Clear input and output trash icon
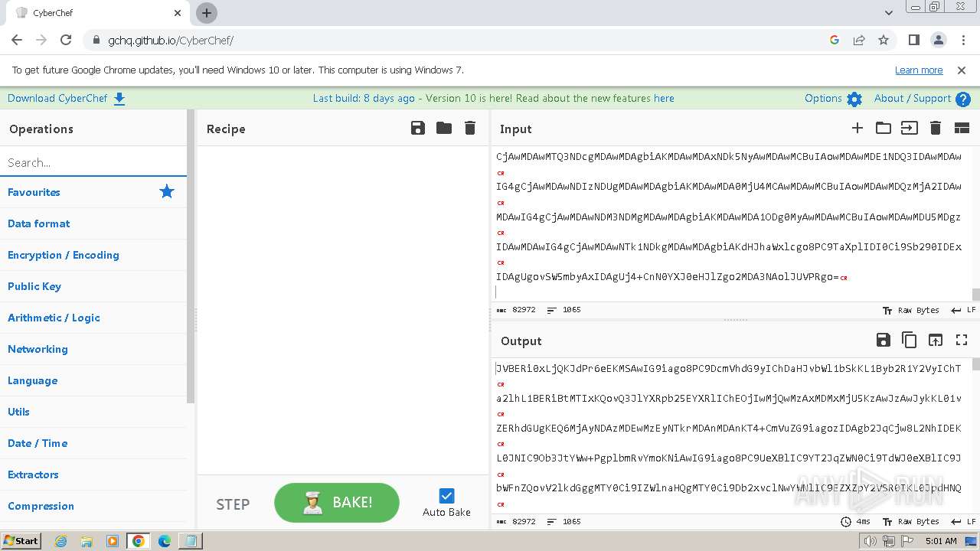 936,128
